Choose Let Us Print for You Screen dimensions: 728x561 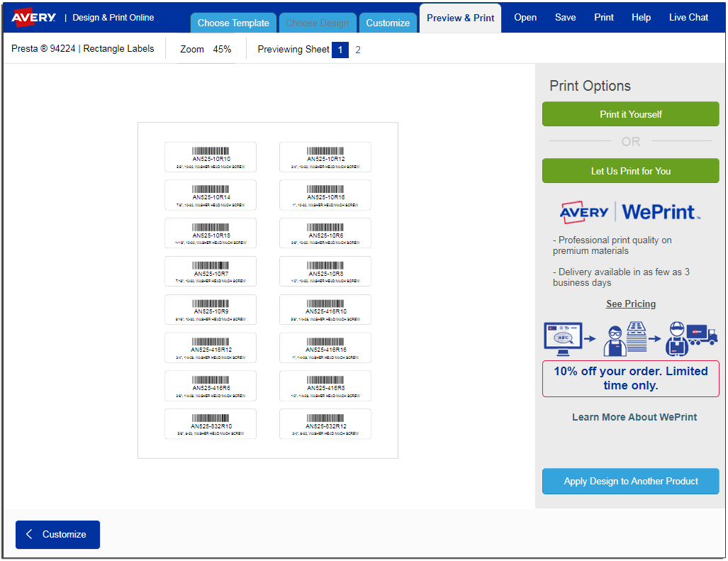[x=630, y=171]
